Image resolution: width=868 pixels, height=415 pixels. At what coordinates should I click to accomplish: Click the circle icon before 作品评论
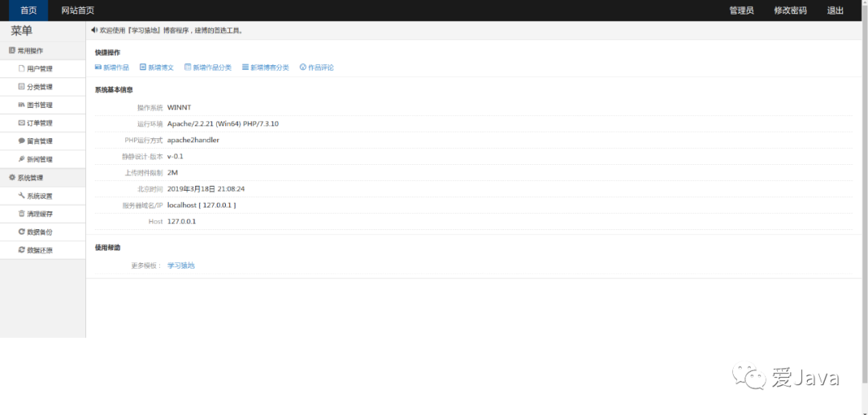303,67
